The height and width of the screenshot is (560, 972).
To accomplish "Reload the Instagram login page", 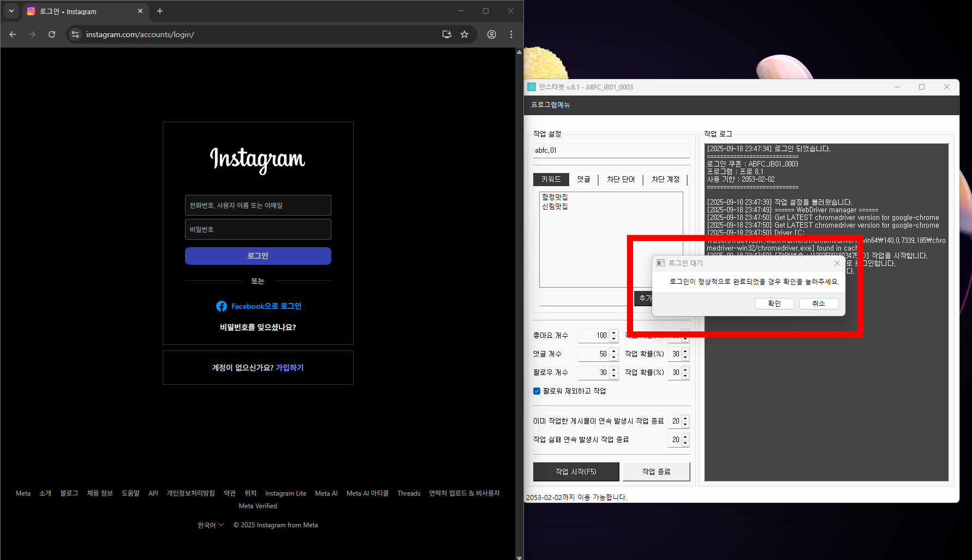I will point(52,34).
